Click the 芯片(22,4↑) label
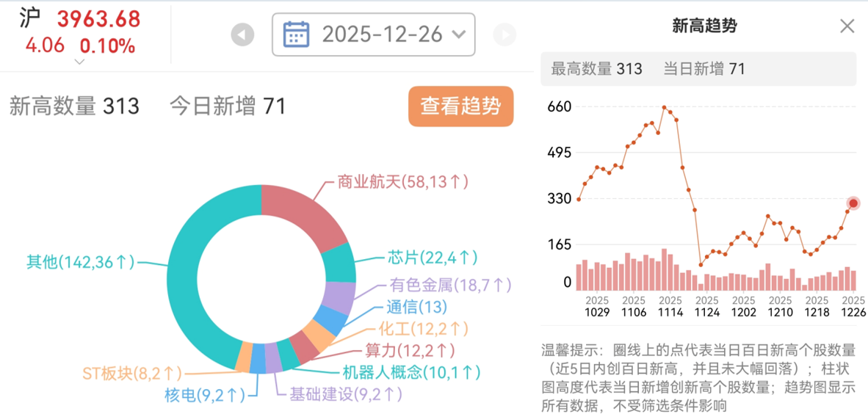 point(432,258)
